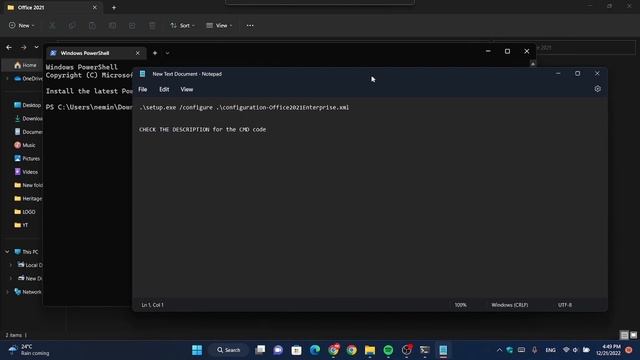Viewport: 640px width, 360px height.
Task: Open the YT folder in sidebar
Action: (x=21, y=225)
